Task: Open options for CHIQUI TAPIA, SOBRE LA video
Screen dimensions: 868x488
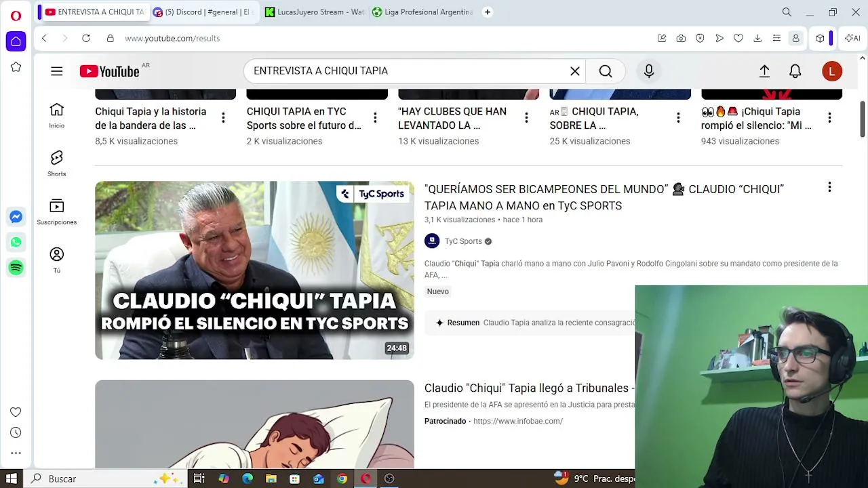Action: 678,119
